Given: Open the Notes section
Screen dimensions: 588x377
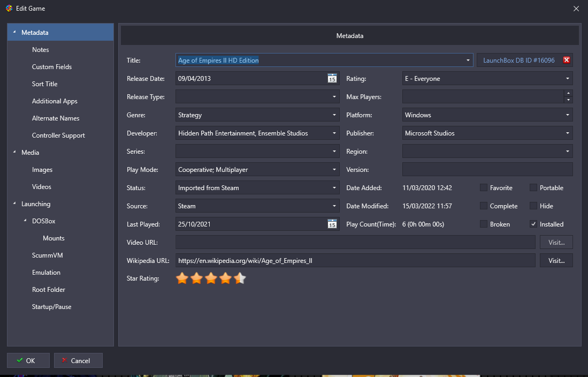Looking at the screenshot, I should [41, 50].
